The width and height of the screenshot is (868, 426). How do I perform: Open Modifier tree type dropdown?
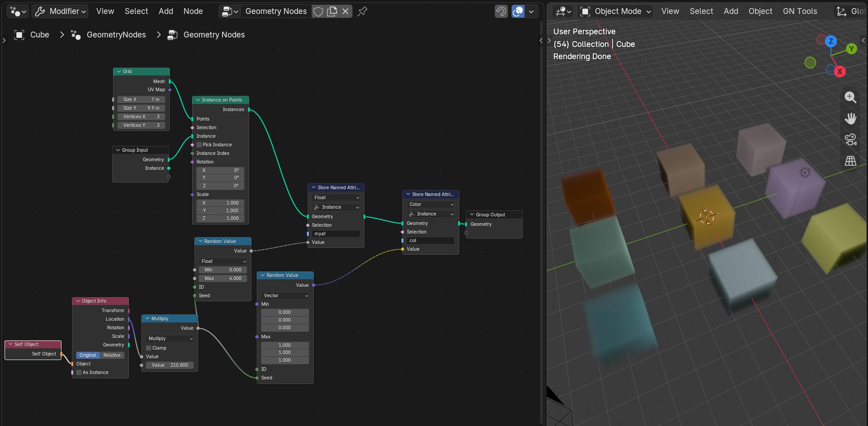pos(60,11)
